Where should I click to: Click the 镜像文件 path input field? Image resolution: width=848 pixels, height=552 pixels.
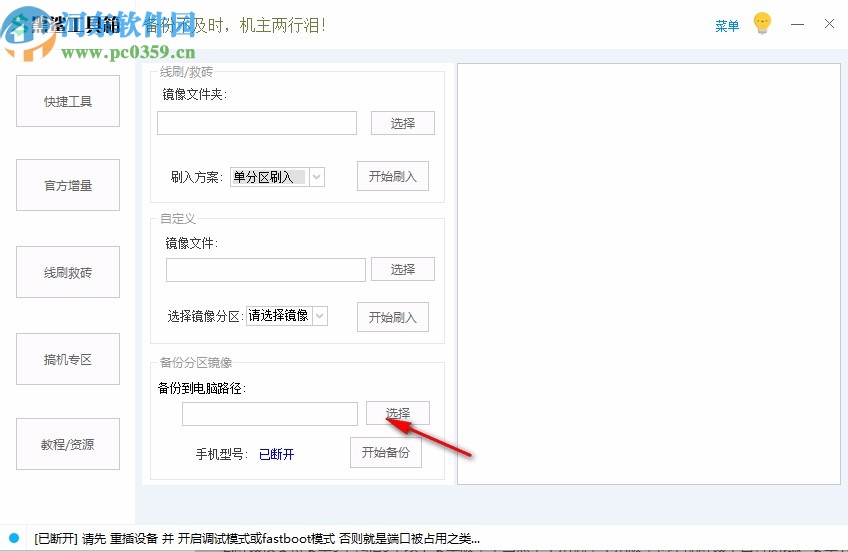(266, 269)
